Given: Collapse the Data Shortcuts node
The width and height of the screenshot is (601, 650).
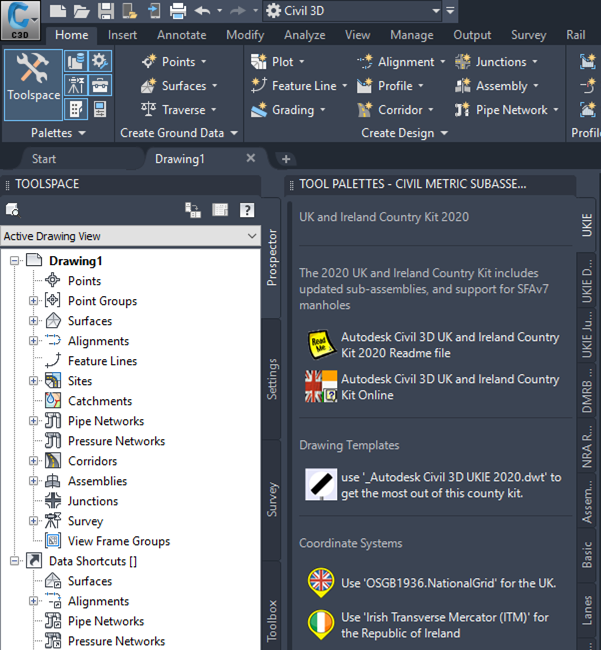Looking at the screenshot, I should pos(15,561).
